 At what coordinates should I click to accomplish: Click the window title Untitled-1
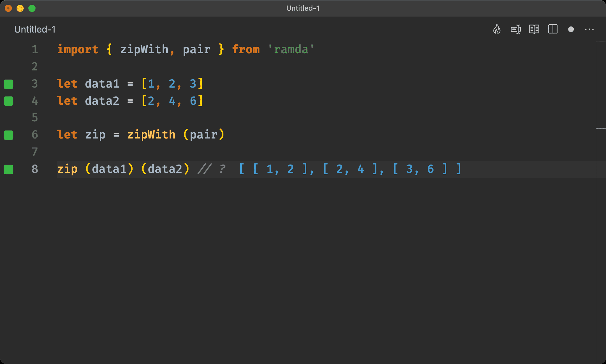[303, 8]
